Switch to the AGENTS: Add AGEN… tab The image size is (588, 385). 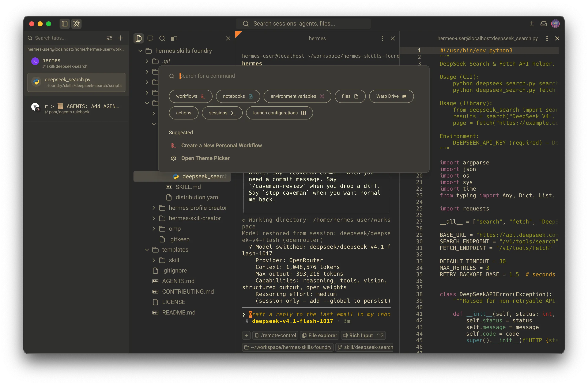tap(76, 109)
